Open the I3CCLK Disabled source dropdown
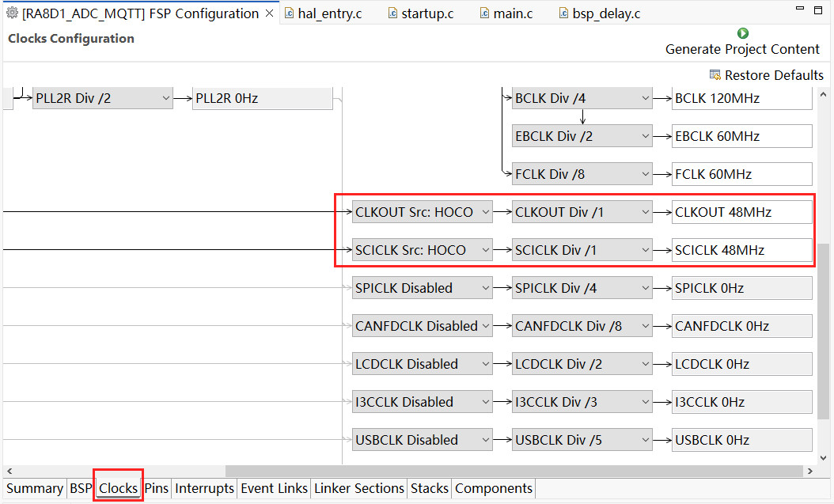 point(423,402)
